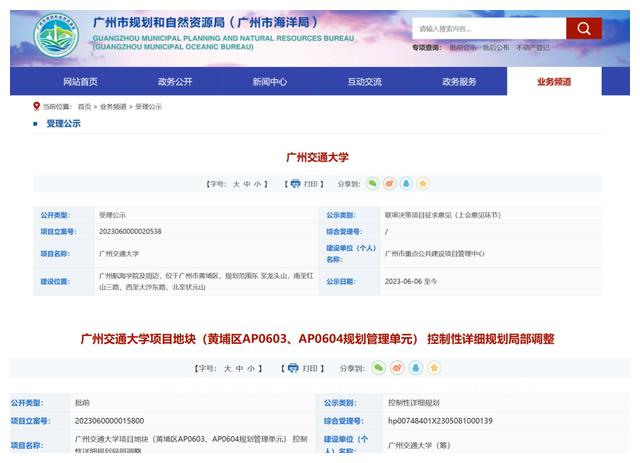Share 广州交通大学 notice to QQ

(406, 184)
